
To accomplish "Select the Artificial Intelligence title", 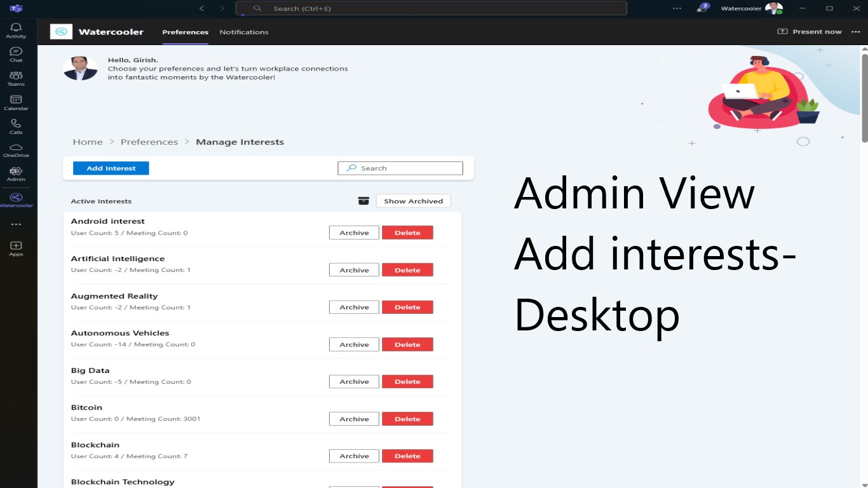I will (x=118, y=259).
